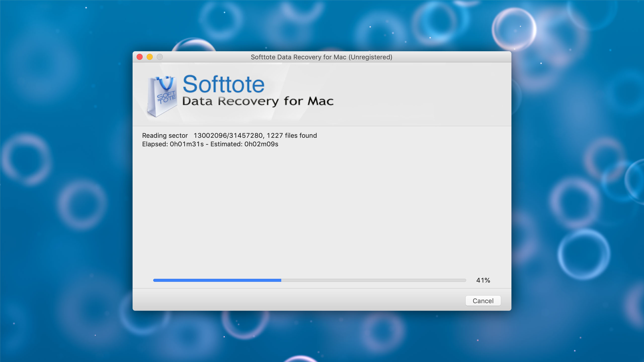Image resolution: width=644 pixels, height=362 pixels.
Task: Click the 'Elapsed: 0h01m31s' time line
Action: [x=210, y=144]
